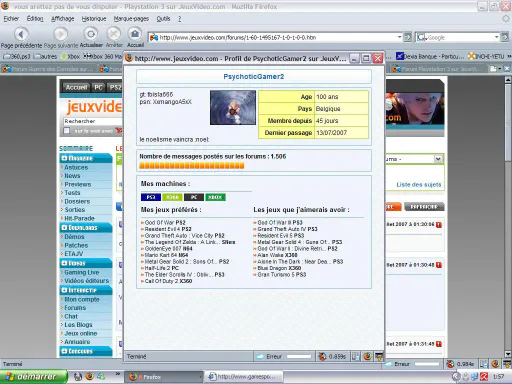Open Astuces in the sidebar
This screenshot has height=384, width=512.
76,167
